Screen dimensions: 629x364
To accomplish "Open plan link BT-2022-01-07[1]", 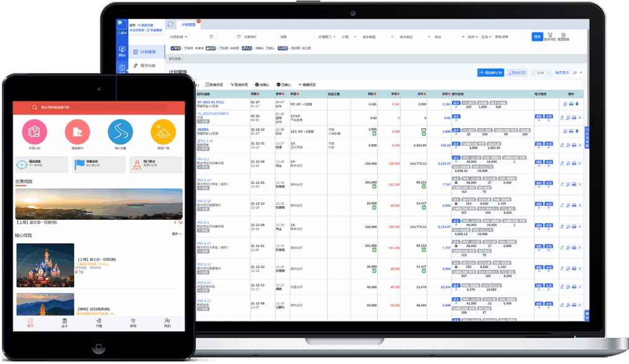I will (210, 102).
